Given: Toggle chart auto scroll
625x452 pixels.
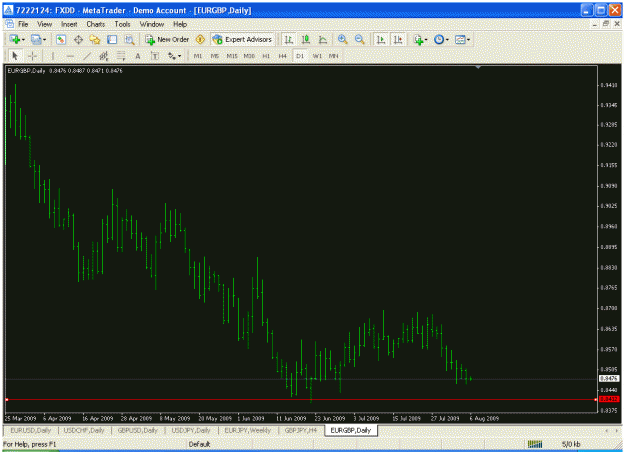Looking at the screenshot, I should 381,39.
